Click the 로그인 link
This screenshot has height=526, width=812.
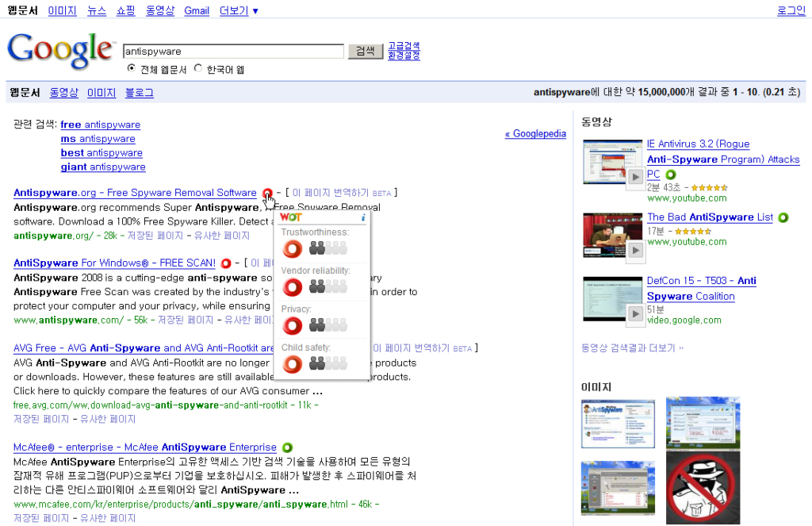point(791,11)
